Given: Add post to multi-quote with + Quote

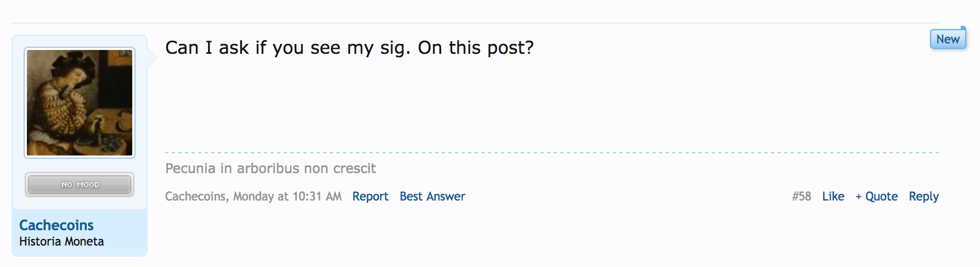Looking at the screenshot, I should [877, 197].
